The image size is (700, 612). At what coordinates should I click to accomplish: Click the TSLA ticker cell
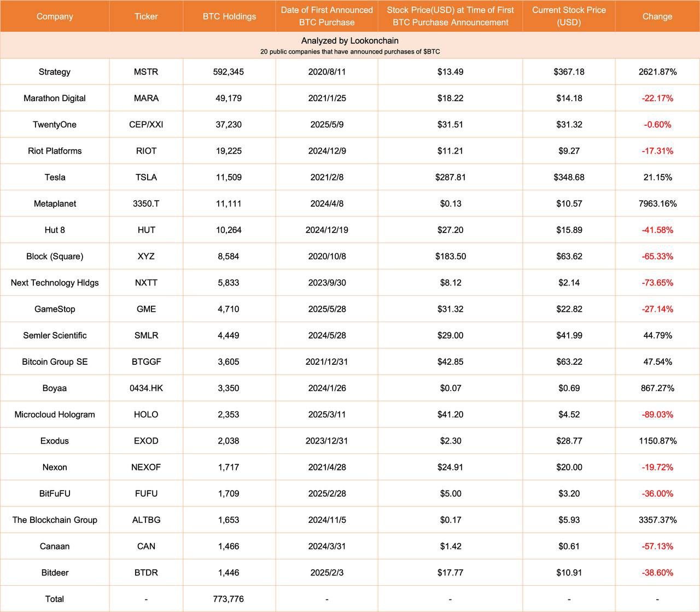[146, 177]
